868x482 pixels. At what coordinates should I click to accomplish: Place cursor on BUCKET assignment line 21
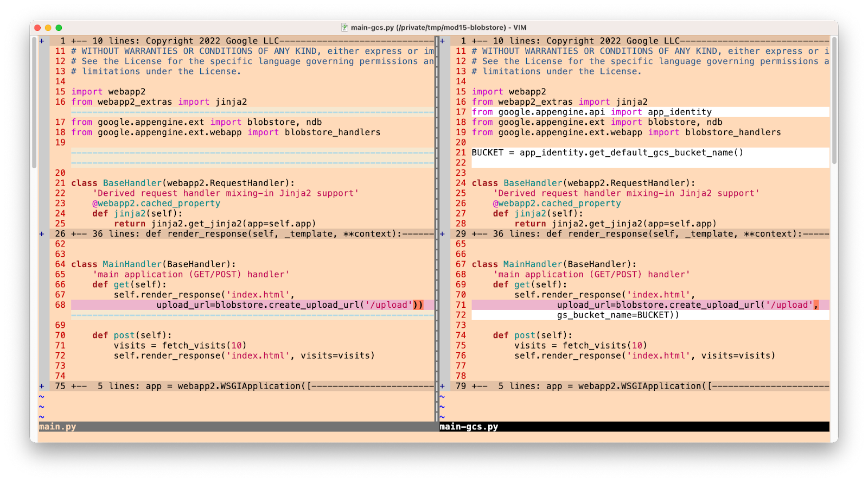tap(607, 153)
